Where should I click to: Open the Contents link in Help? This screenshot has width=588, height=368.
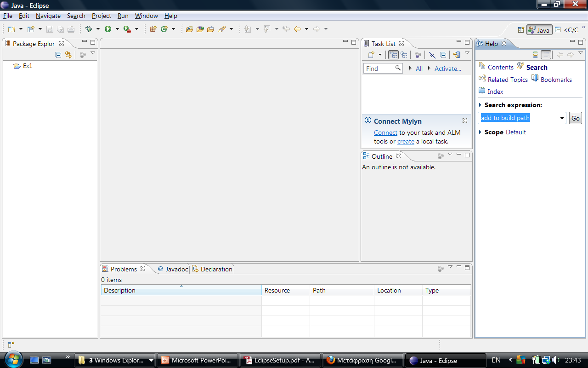pos(501,67)
